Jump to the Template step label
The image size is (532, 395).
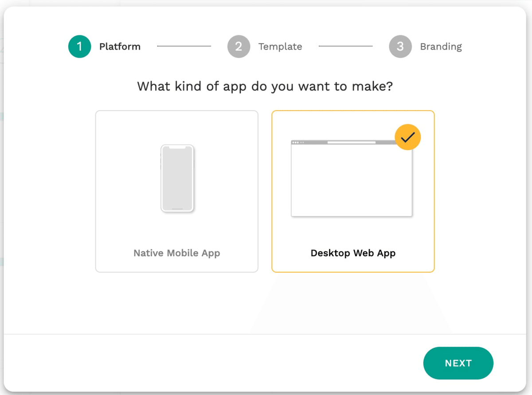(280, 47)
